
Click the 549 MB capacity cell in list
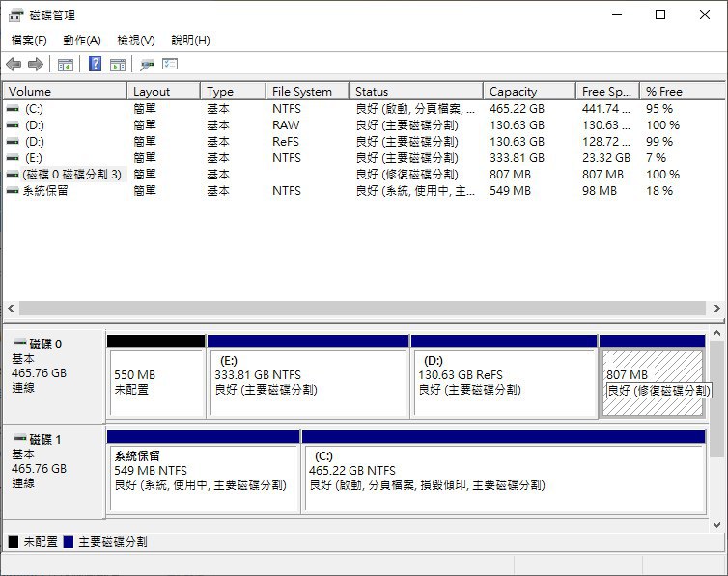[510, 191]
